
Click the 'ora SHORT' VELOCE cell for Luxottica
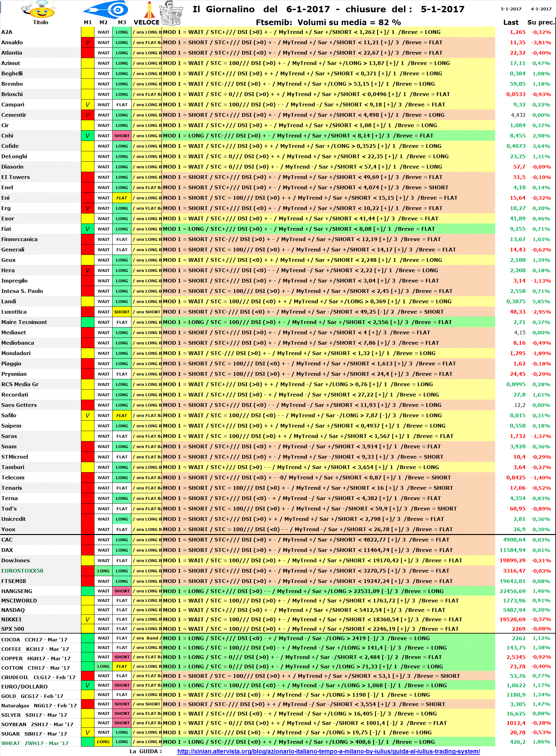point(147,312)
